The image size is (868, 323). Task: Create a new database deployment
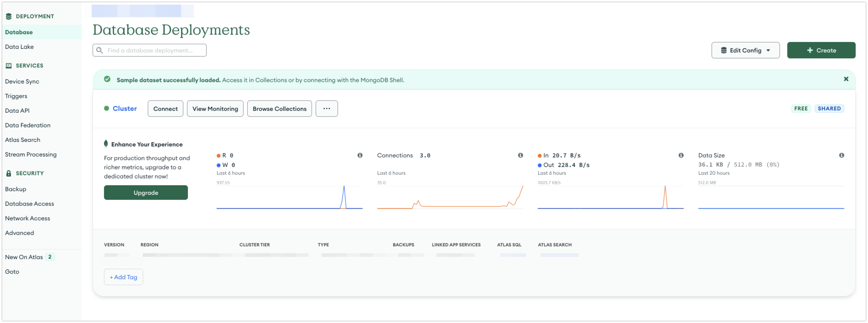coord(821,50)
